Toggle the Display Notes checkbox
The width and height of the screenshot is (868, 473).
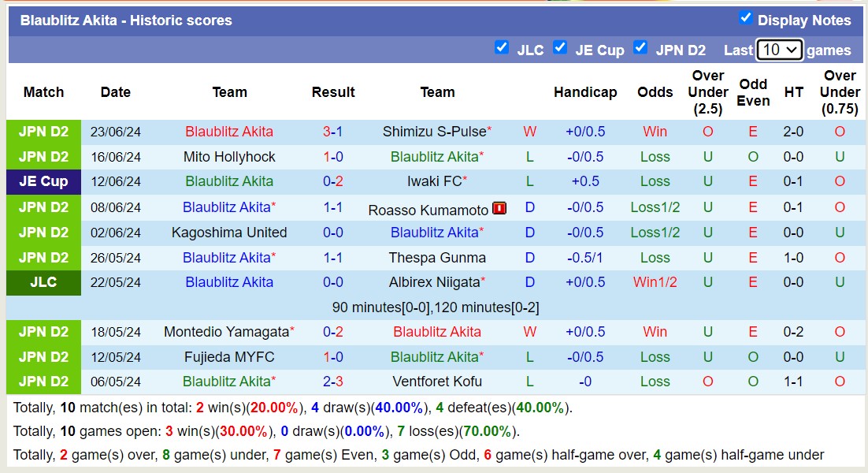745,18
